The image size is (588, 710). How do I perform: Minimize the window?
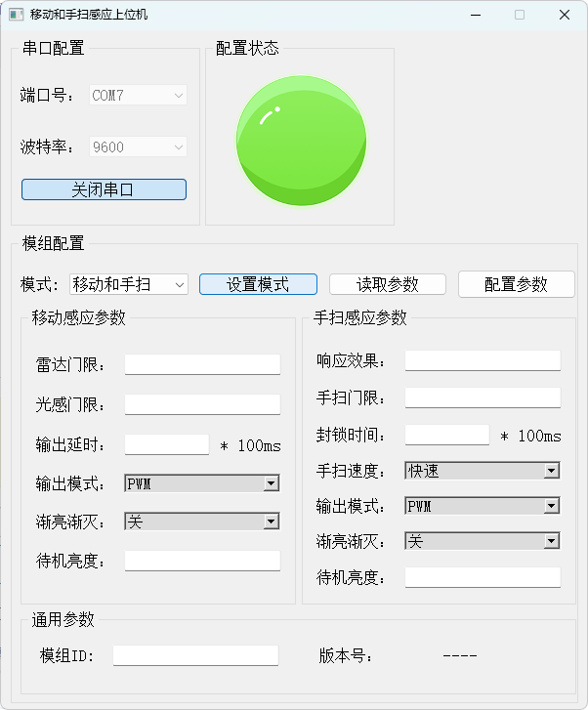pos(476,15)
